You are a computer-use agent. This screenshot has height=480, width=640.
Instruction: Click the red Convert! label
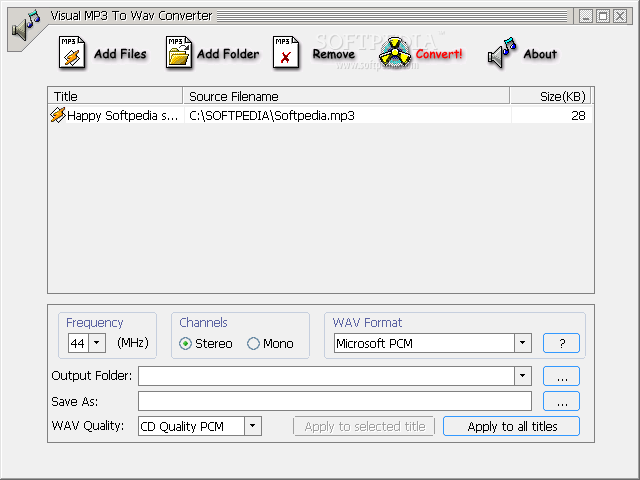click(x=439, y=54)
